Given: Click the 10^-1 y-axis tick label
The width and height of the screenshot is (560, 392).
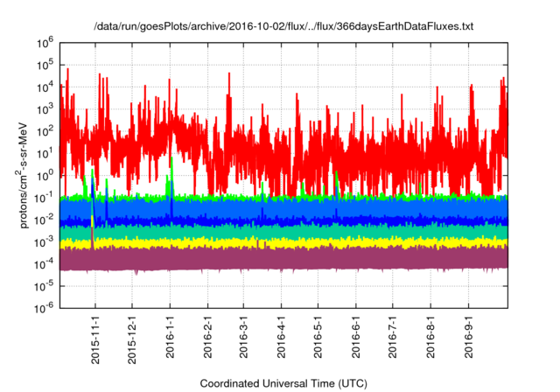Looking at the screenshot, I should [45, 198].
